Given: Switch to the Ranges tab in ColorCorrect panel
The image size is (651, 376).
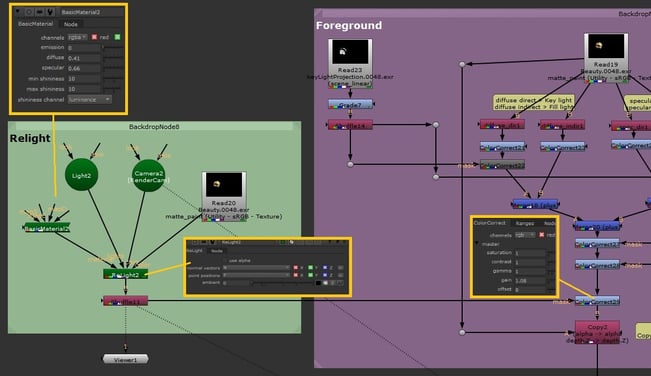Looking at the screenshot, I should point(525,223).
